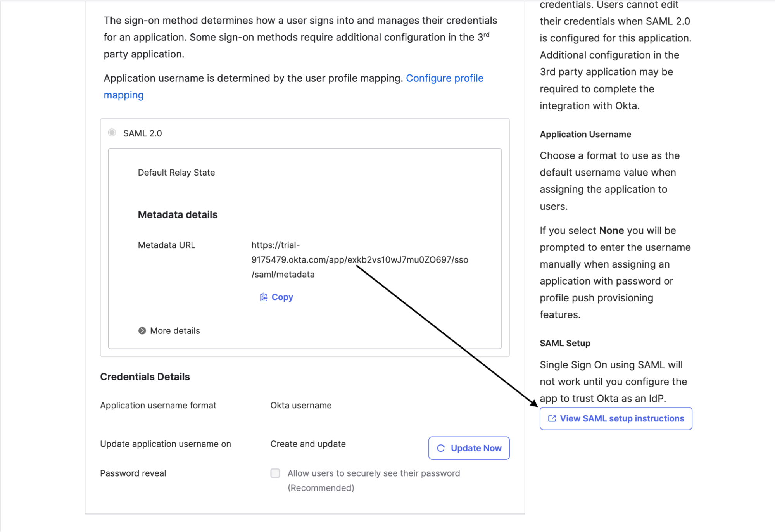This screenshot has width=775, height=532.
Task: Click the Default Relay State label
Action: (176, 173)
